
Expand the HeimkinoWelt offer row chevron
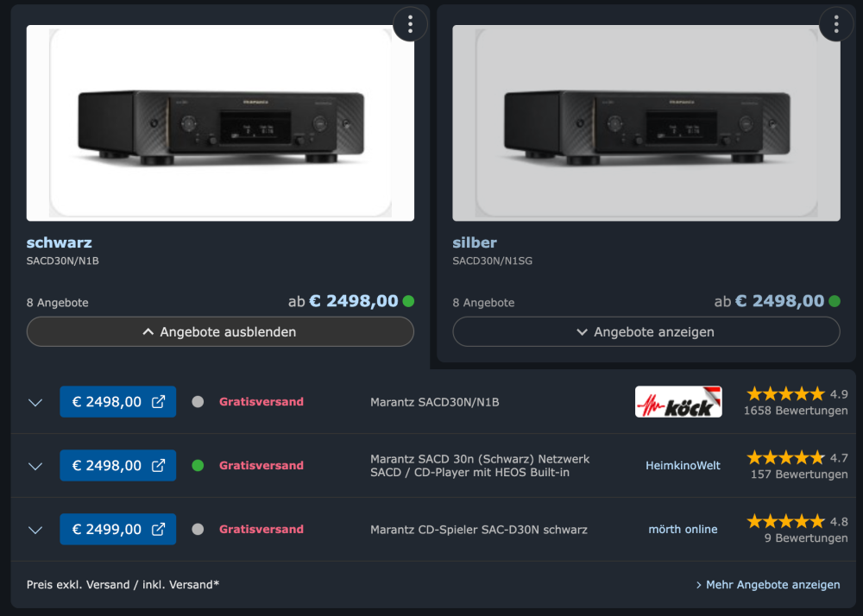coord(35,466)
